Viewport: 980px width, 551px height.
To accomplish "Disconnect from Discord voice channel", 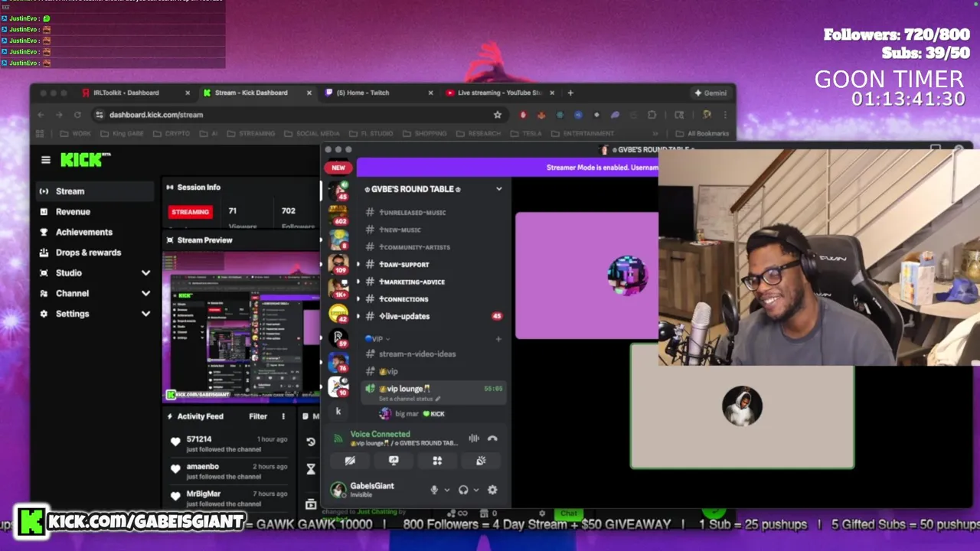I will 492,439.
